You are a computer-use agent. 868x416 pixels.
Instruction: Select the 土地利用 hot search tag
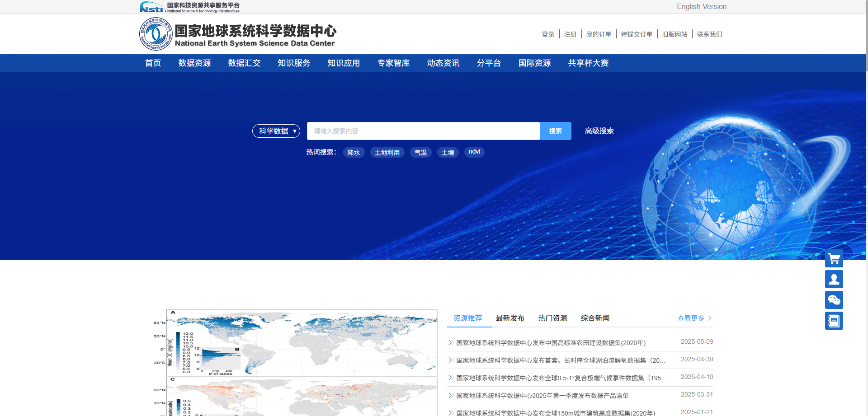coord(387,152)
